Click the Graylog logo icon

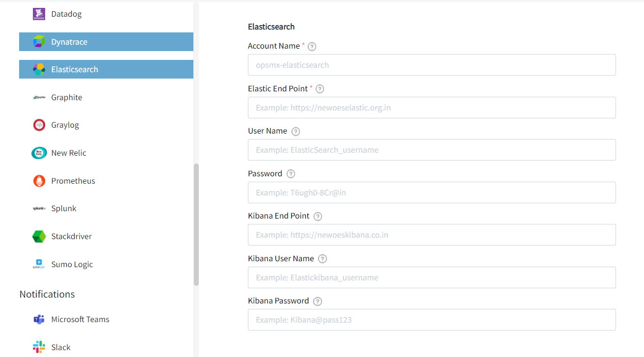pos(39,125)
